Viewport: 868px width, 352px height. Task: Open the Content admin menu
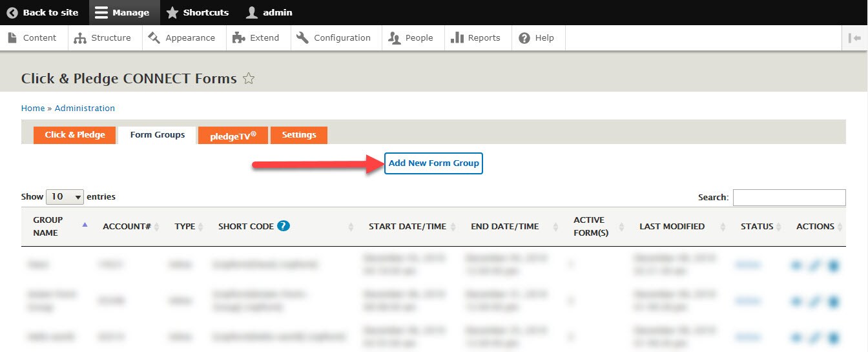pyautogui.click(x=32, y=38)
